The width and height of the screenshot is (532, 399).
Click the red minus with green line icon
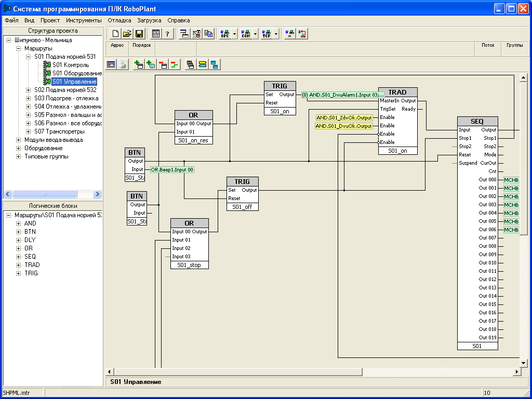pyautogui.click(x=174, y=64)
